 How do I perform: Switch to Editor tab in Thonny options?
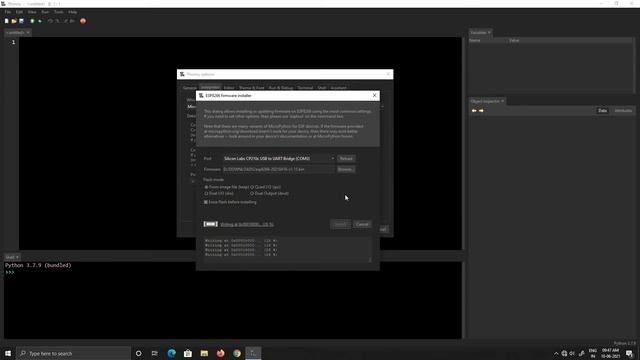pyautogui.click(x=229, y=88)
